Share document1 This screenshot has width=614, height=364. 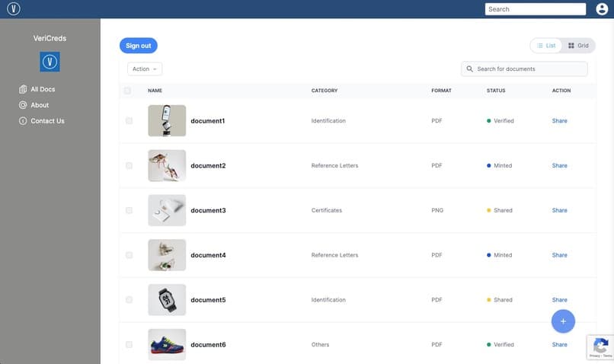coord(560,120)
